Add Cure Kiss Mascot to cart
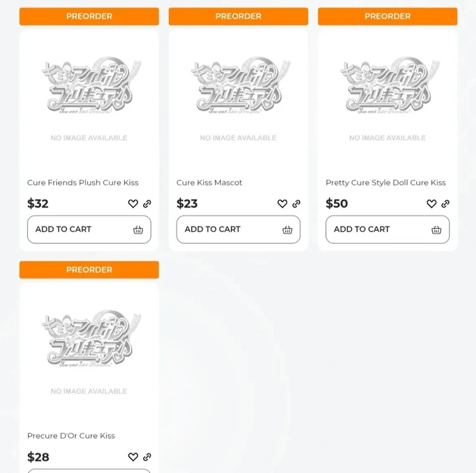Screen dimensions: 476x473 [238, 230]
